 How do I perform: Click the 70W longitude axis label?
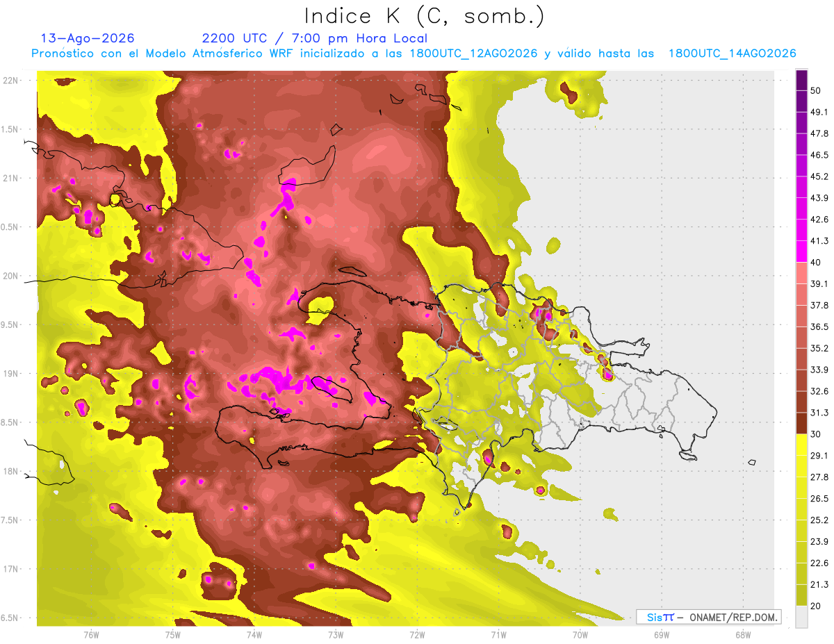point(580,634)
